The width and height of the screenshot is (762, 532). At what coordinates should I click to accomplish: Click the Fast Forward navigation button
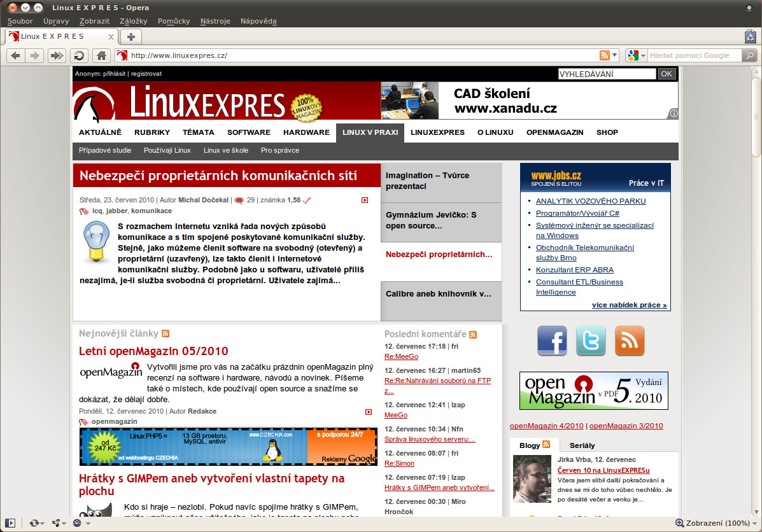coord(57,55)
